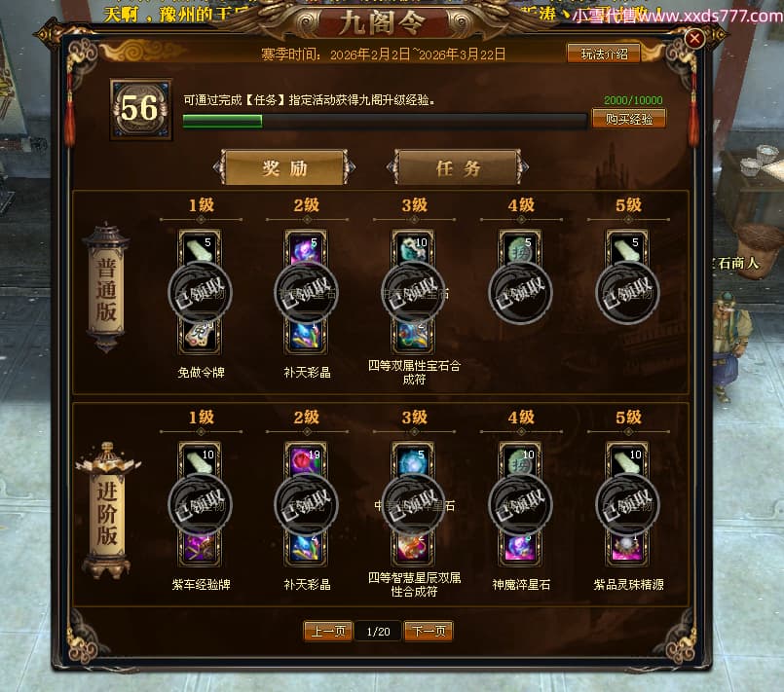Click the 已领取 stamp on 普通版 level 5
Image resolution: width=784 pixels, height=692 pixels.
(627, 292)
